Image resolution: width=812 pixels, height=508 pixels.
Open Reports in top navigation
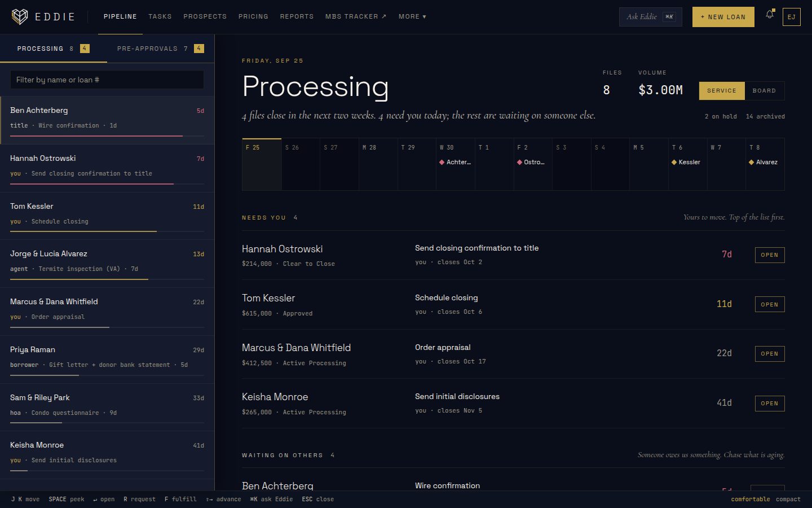(297, 17)
